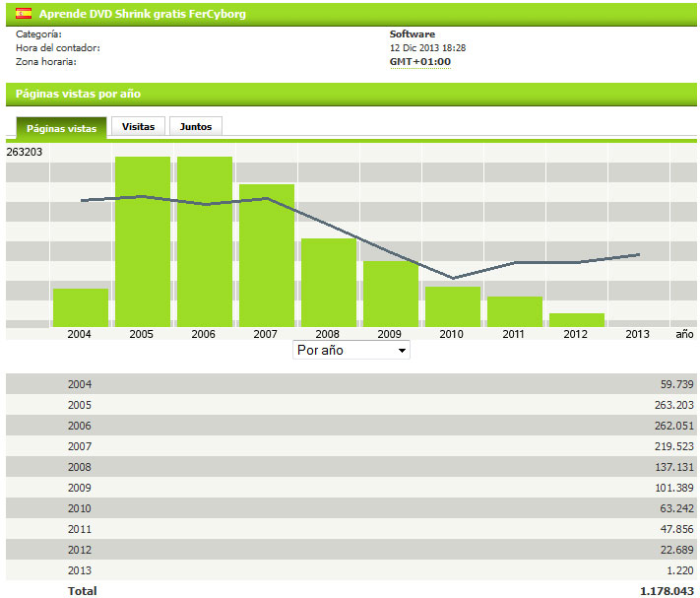The height and width of the screenshot is (598, 700).
Task: Expand the Por año period dropdown
Action: (x=351, y=350)
